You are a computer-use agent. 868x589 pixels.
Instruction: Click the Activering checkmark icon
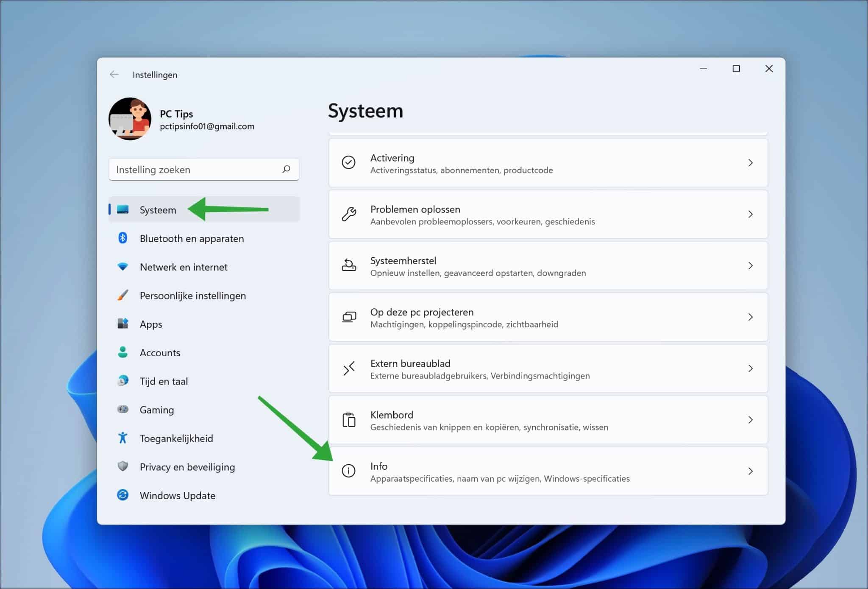coord(349,163)
